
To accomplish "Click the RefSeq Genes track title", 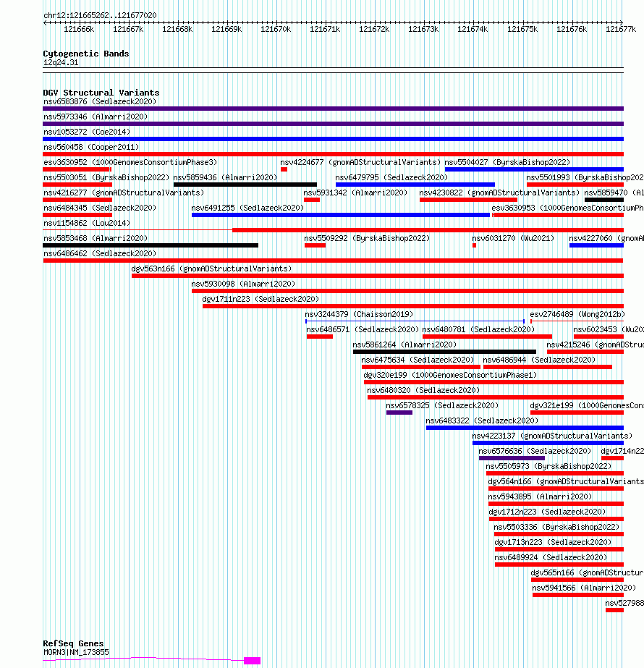I will [x=73, y=643].
